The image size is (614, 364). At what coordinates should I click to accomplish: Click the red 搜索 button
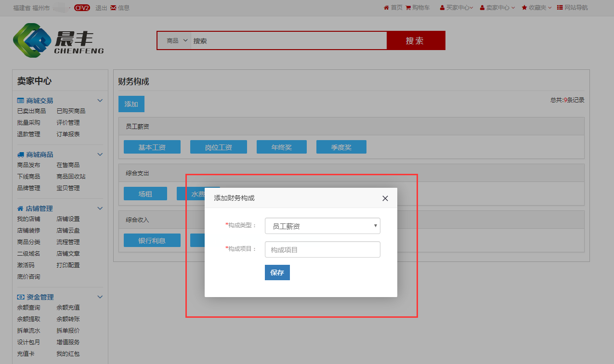(x=415, y=41)
